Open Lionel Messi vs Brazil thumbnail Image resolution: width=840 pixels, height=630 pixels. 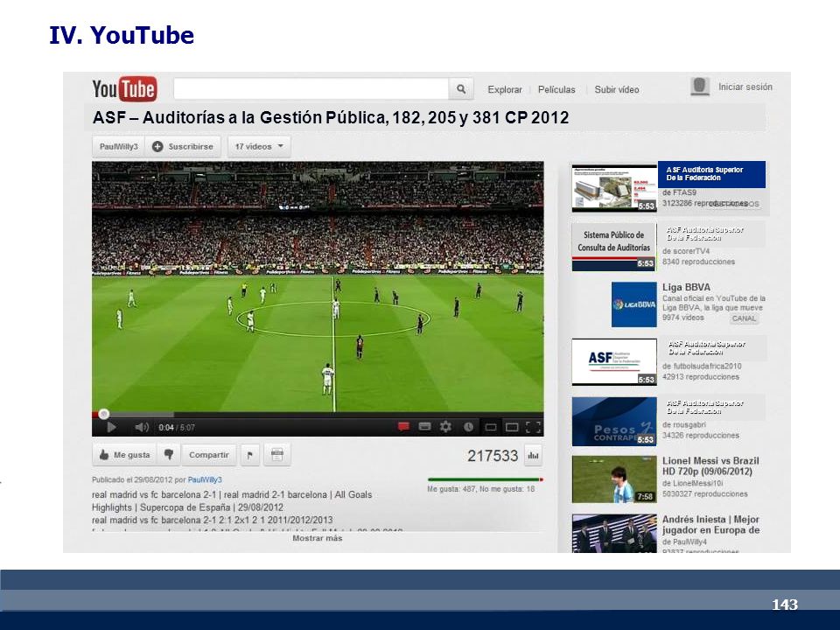[614, 479]
